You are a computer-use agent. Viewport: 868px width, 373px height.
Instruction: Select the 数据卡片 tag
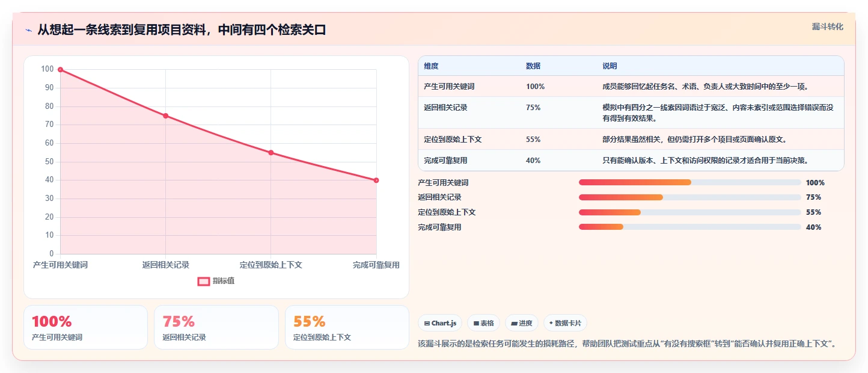tap(565, 323)
